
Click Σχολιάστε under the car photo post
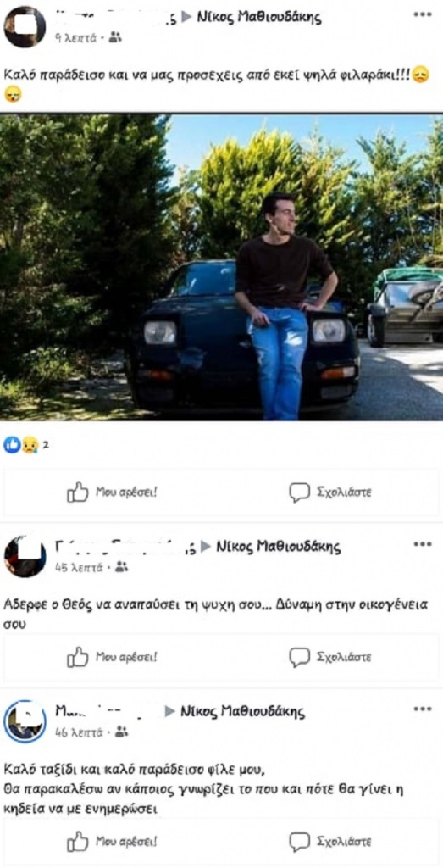(x=330, y=492)
